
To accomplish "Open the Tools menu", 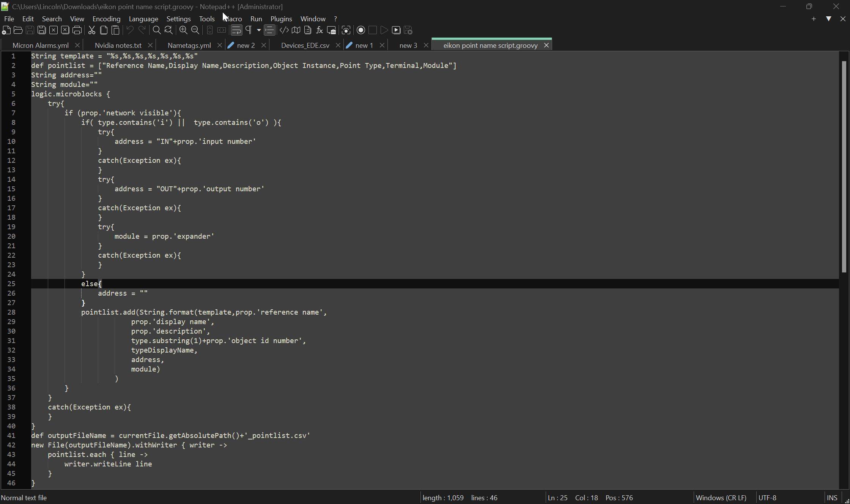I will 207,19.
